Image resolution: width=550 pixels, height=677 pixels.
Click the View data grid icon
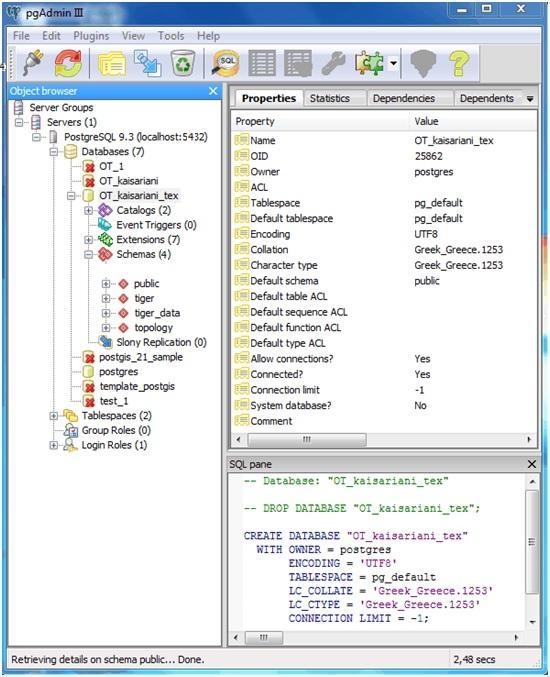click(x=262, y=63)
